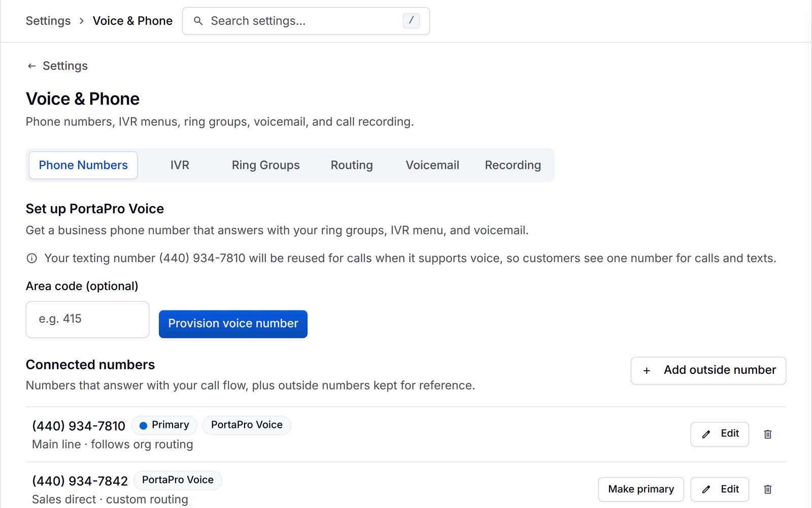Click PortaPro Voice badge on 934-7810 row
The width and height of the screenshot is (812, 508).
247,425
